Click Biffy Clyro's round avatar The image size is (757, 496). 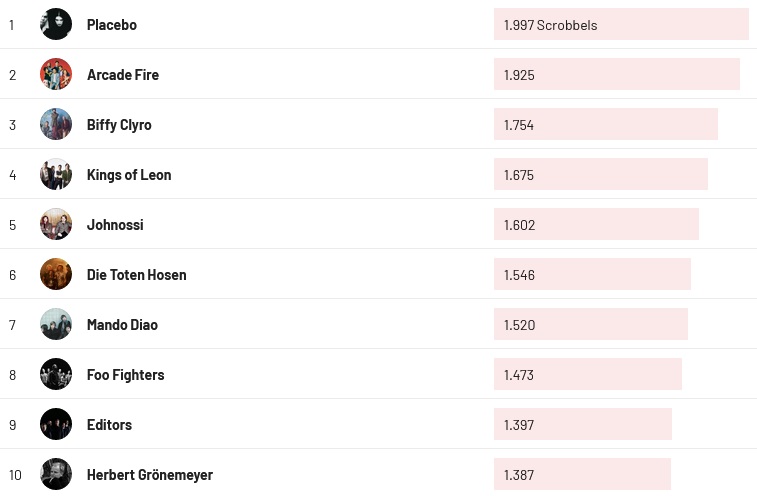point(56,124)
